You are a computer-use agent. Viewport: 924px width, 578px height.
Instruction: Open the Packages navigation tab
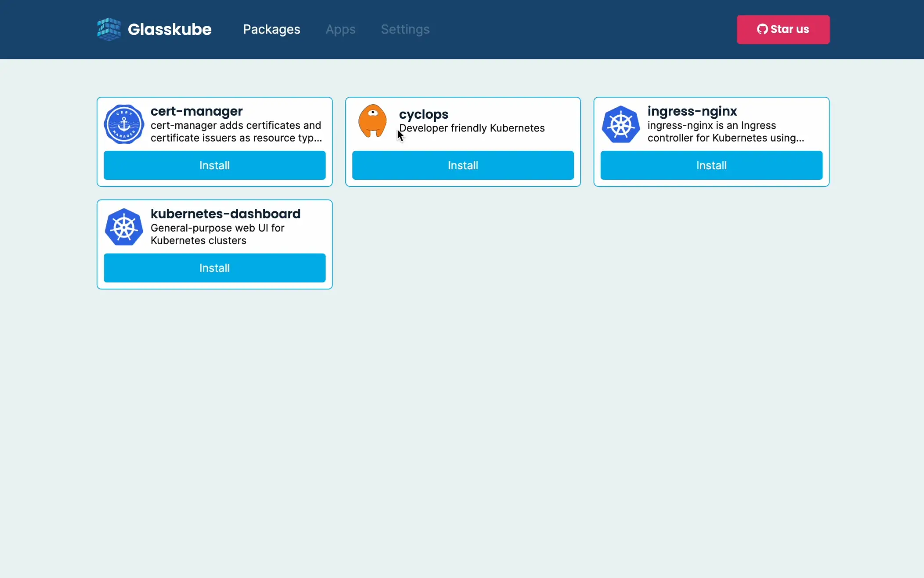(272, 29)
